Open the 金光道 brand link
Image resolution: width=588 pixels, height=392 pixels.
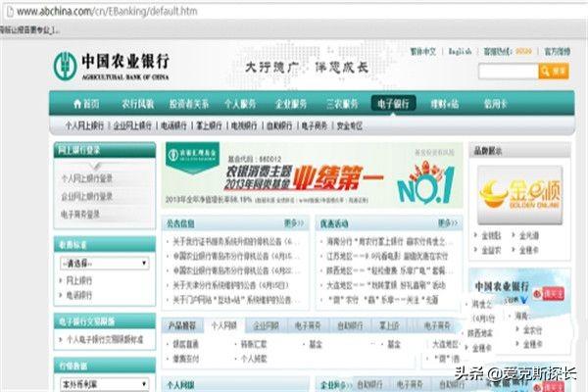(x=529, y=235)
